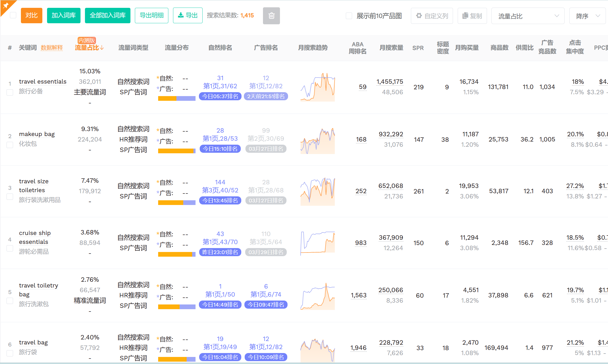608x364 pixels.
Task: Open the travel bag keyword link
Action: 33,343
